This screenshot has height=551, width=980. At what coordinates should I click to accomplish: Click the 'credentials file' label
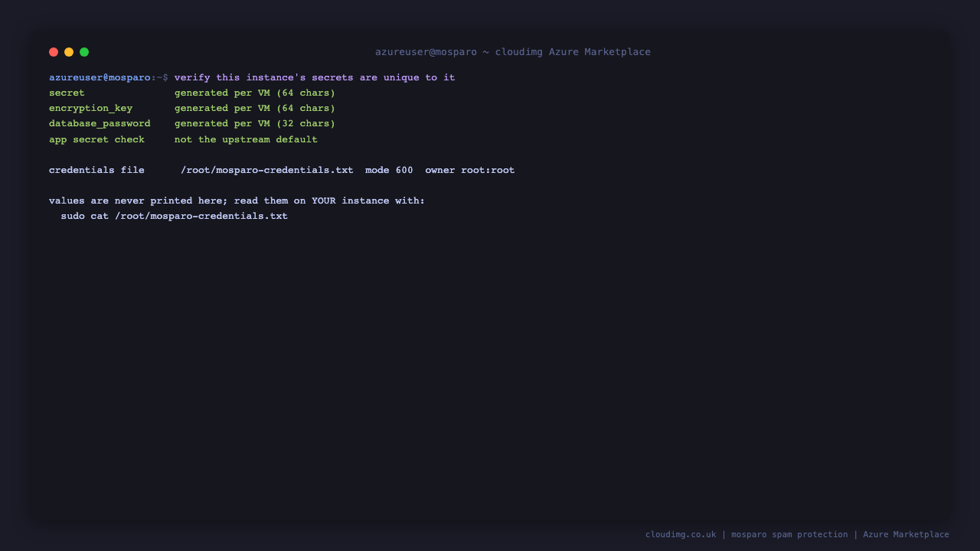(x=96, y=170)
